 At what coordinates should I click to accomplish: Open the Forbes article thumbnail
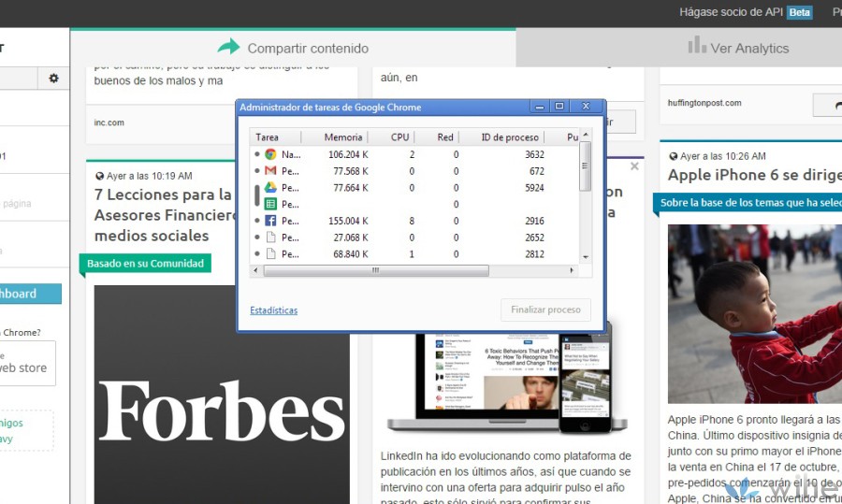point(222,395)
